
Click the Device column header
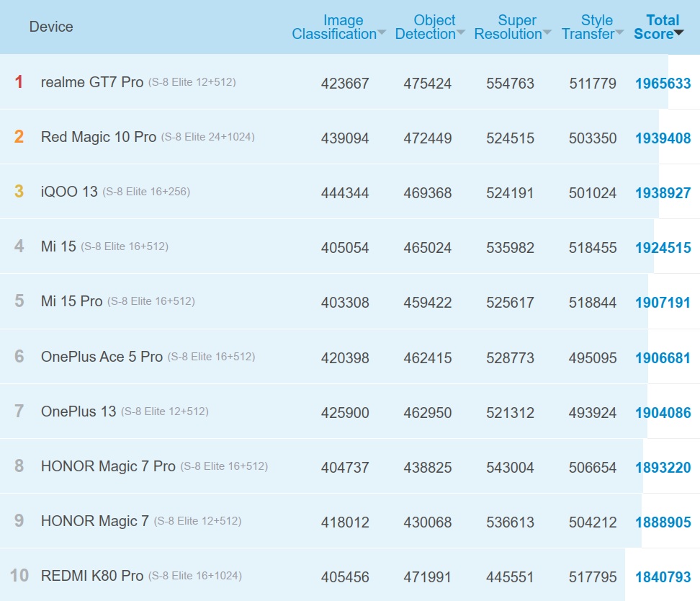click(51, 27)
